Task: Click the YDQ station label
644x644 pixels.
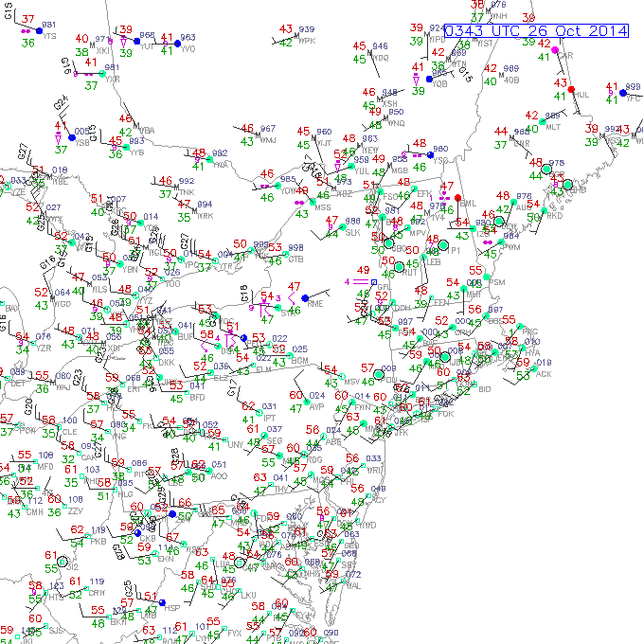Action: pyautogui.click(x=381, y=58)
